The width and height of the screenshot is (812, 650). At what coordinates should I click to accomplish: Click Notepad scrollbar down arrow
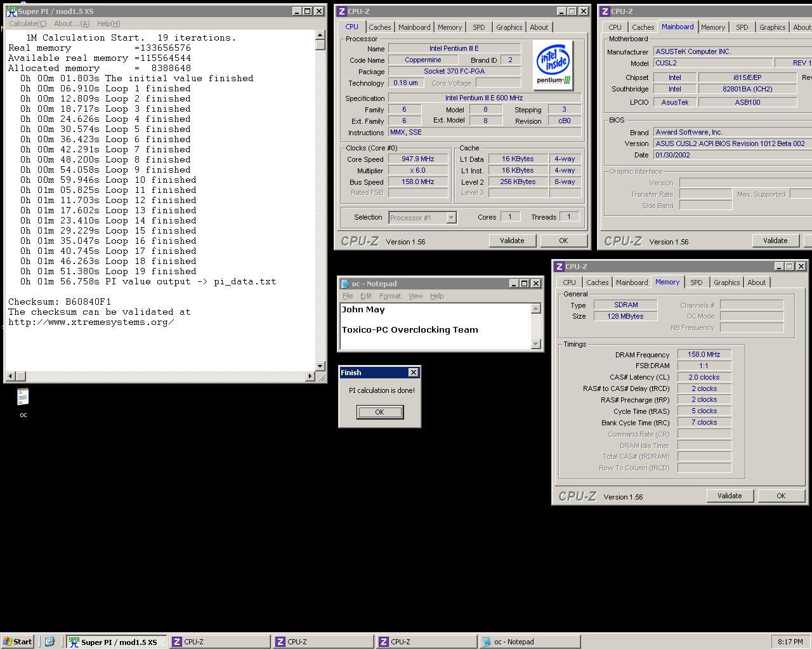536,344
